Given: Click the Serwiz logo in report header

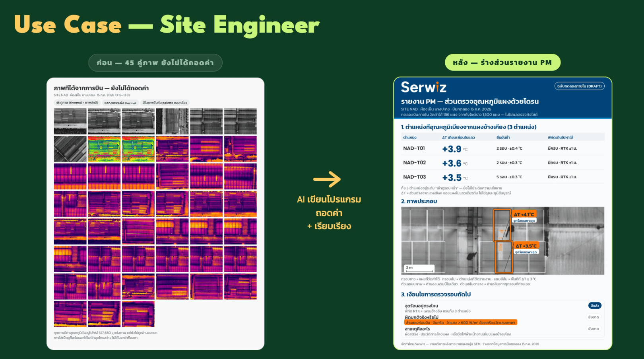Looking at the screenshot, I should pos(423,87).
